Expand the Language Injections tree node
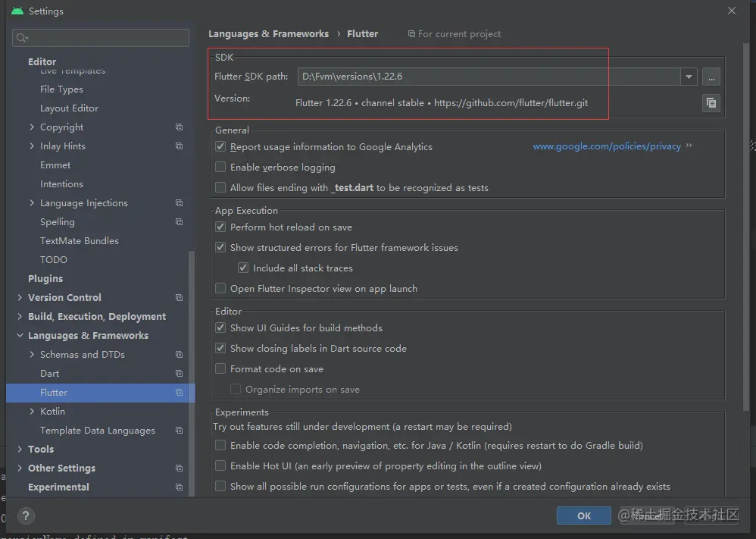756x539 pixels. click(x=32, y=202)
